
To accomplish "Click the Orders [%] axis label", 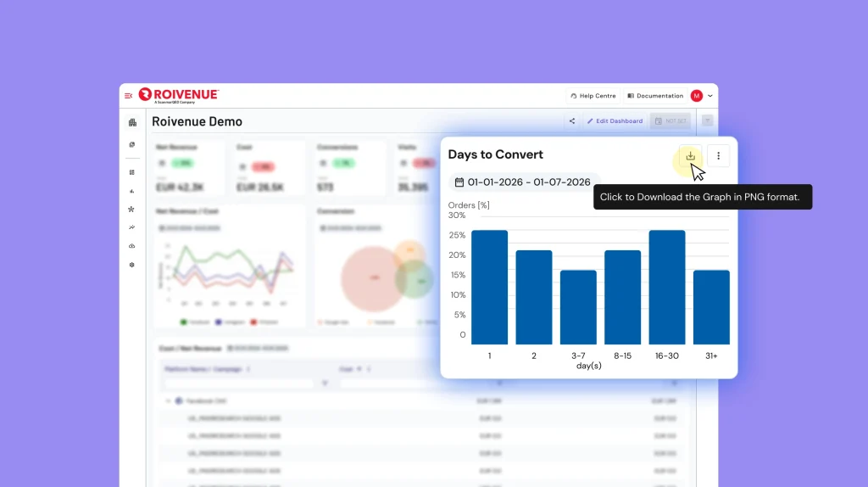I will (469, 205).
